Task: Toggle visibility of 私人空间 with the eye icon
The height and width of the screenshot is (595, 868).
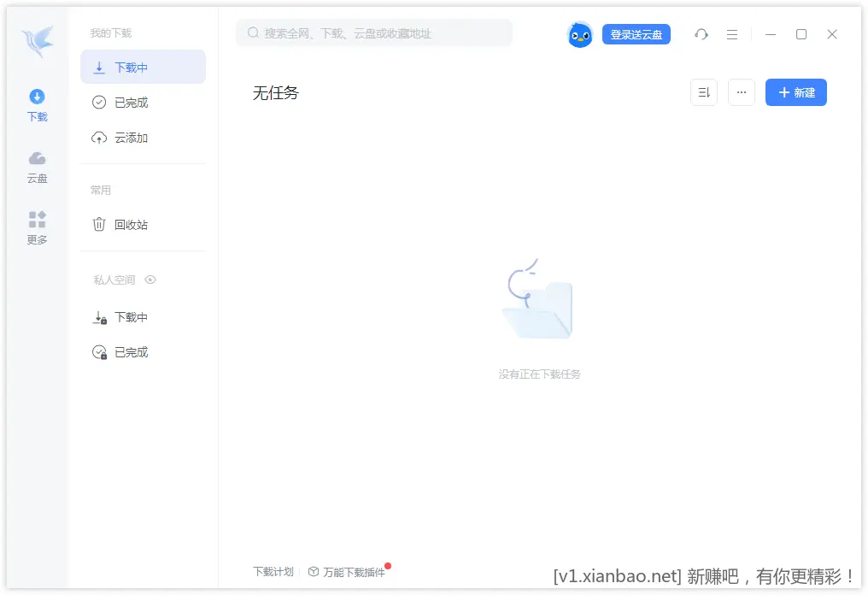Action: point(150,280)
